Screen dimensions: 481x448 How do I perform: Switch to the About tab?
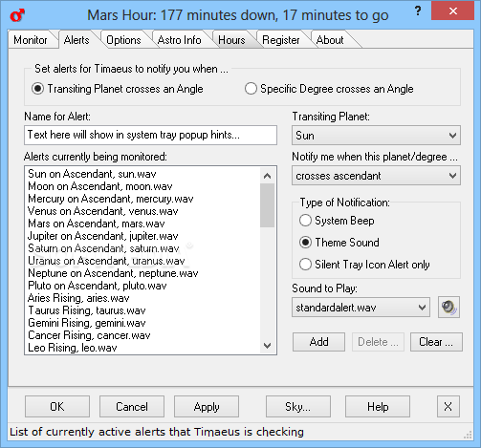coord(330,40)
